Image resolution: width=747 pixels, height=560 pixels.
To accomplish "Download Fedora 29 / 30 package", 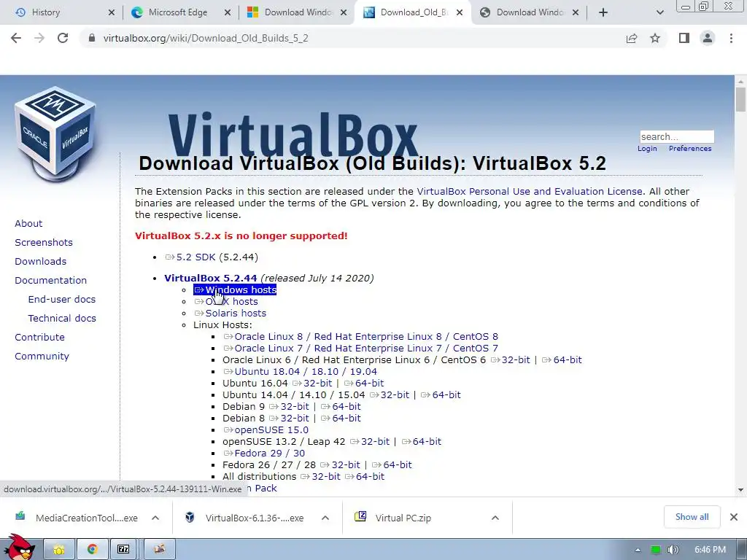I will coord(264,454).
